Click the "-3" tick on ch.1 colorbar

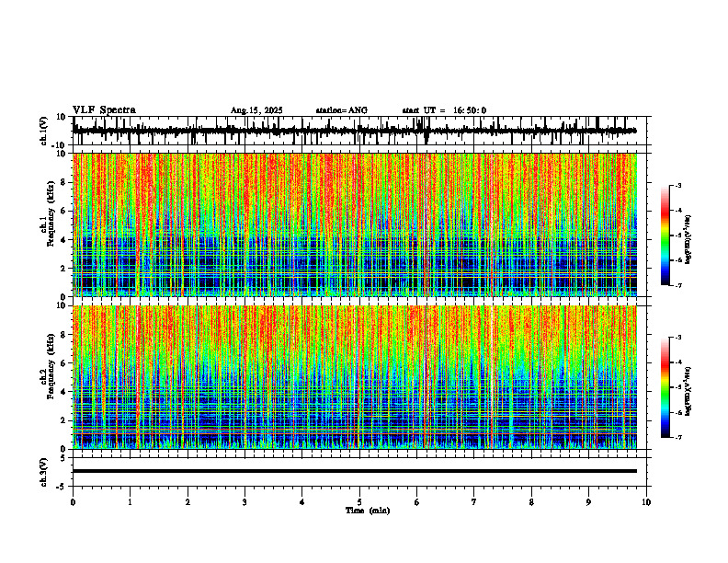click(677, 185)
